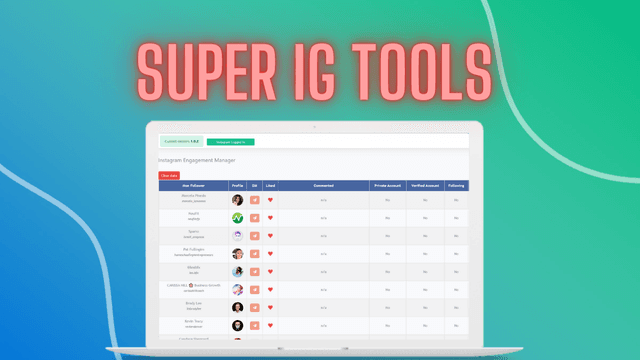
Task: Open the green NeuFit logo profile picture
Action: click(238, 218)
